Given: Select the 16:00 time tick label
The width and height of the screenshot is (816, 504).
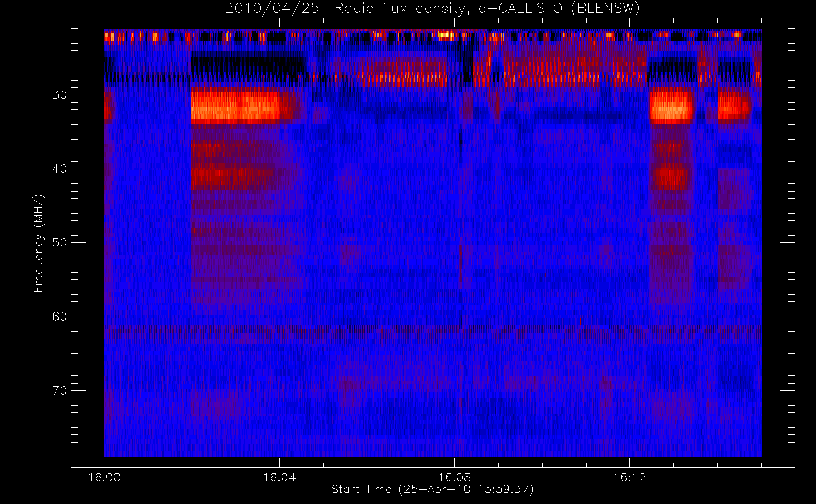Looking at the screenshot, I should 104,477.
